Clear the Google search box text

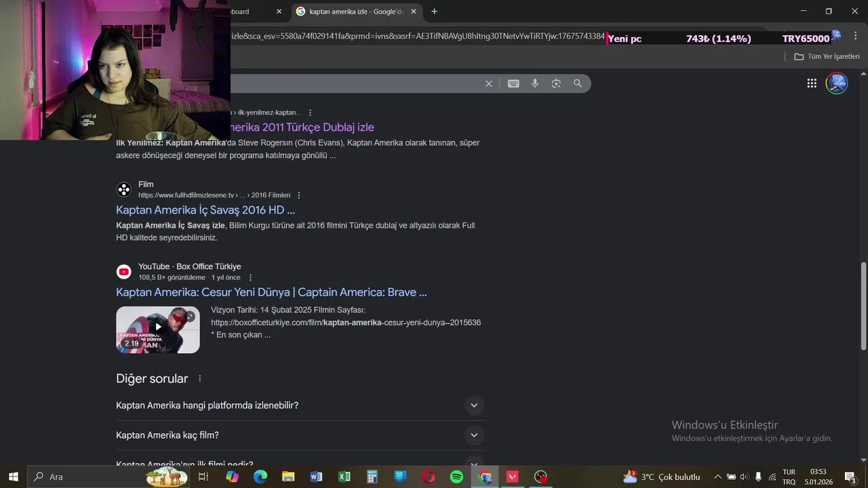[488, 83]
